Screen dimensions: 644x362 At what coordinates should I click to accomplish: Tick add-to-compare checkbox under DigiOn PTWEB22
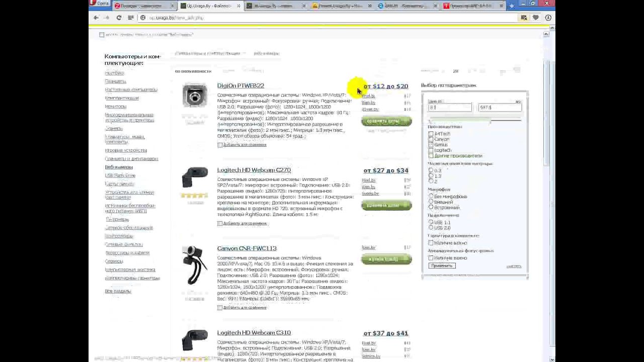click(x=220, y=145)
